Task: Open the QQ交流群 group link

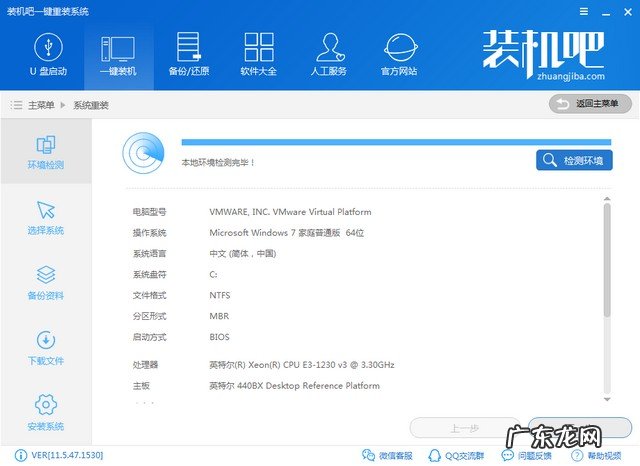Action: click(x=456, y=455)
